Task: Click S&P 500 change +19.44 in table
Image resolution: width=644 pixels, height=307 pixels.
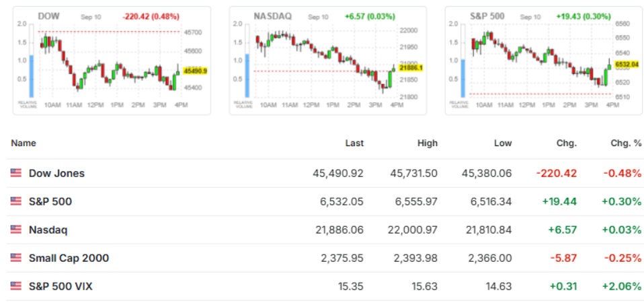Action: coord(559,202)
